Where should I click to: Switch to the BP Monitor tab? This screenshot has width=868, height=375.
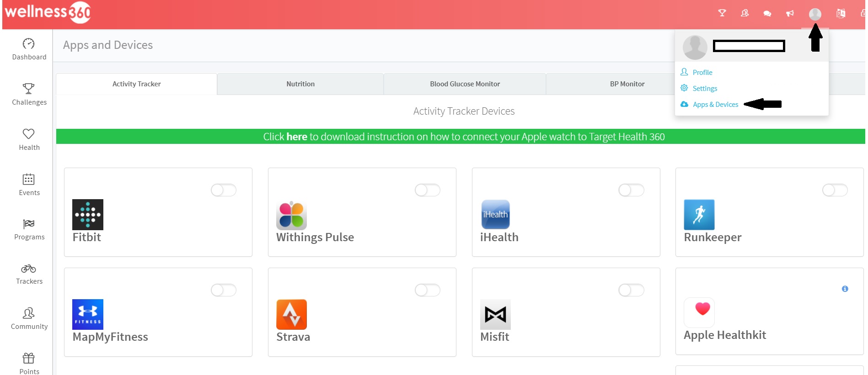627,84
